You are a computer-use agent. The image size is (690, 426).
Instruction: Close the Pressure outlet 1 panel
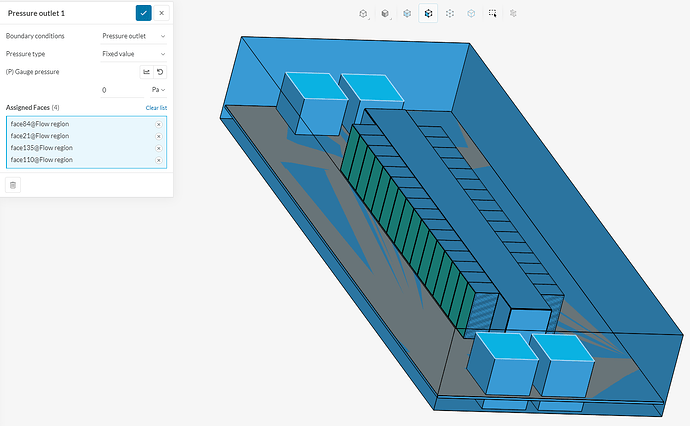click(162, 13)
